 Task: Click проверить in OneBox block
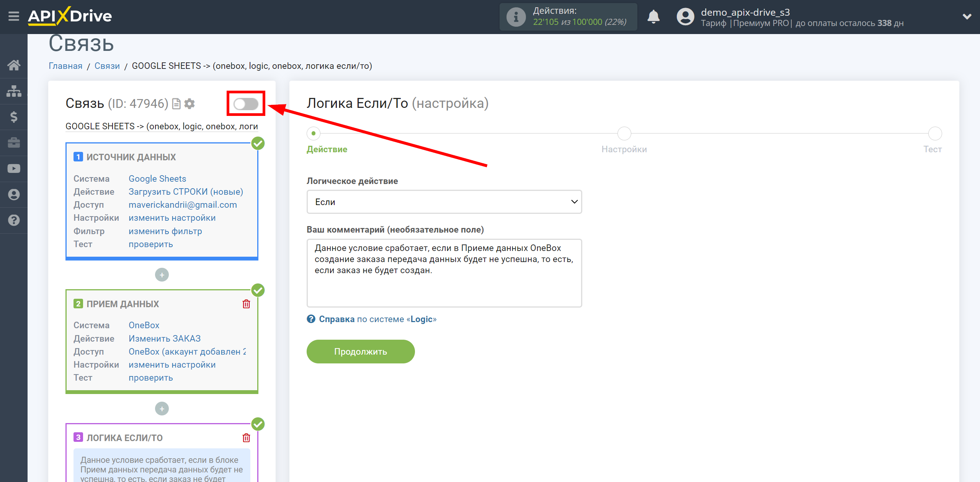pyautogui.click(x=150, y=378)
